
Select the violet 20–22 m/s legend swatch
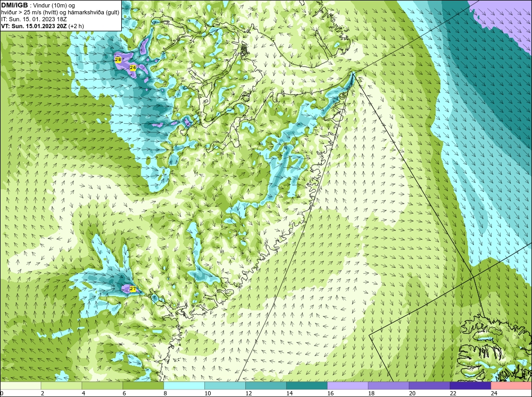429,386
